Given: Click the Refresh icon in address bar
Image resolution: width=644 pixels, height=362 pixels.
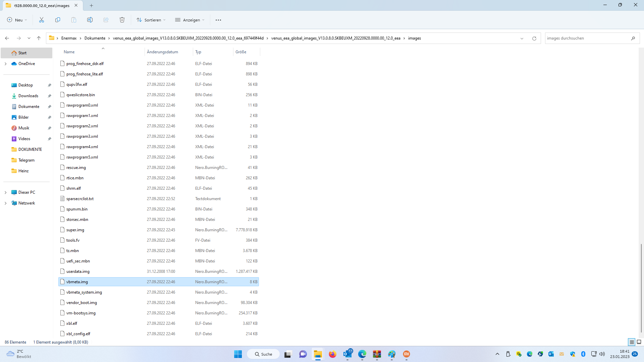Looking at the screenshot, I should pyautogui.click(x=534, y=38).
